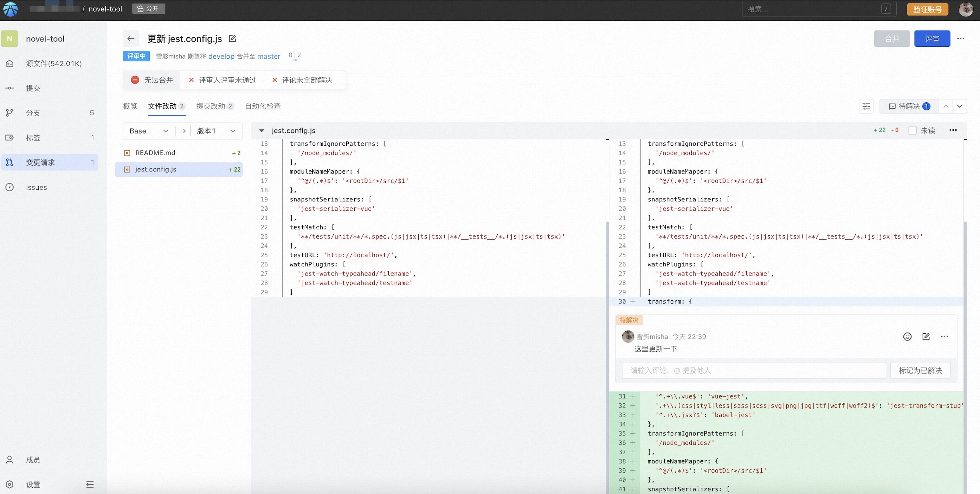Viewport: 980px width, 494px height.
Task: Open 源文件 in the sidebar
Action: coord(50,64)
